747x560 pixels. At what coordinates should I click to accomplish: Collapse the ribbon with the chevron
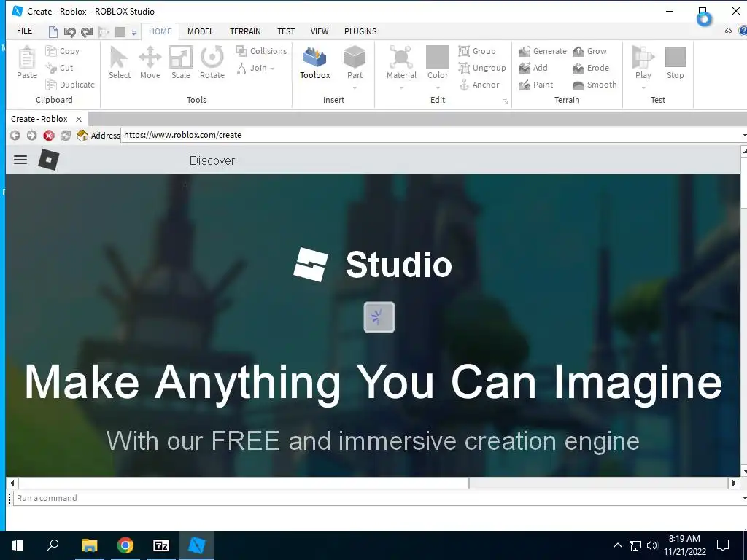click(728, 31)
